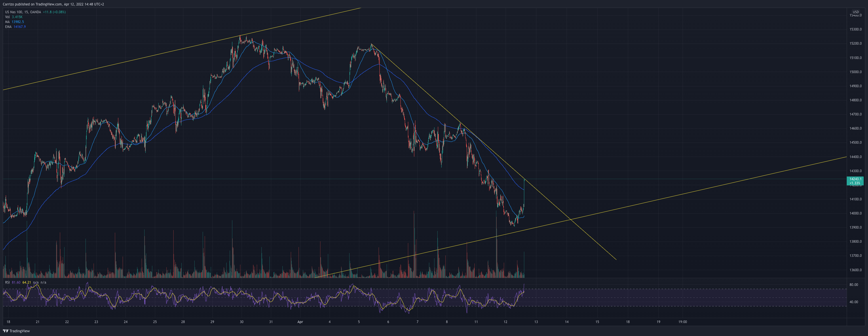Click the 14100.0 price axis label
This screenshot has height=336, width=868.
coord(856,199)
